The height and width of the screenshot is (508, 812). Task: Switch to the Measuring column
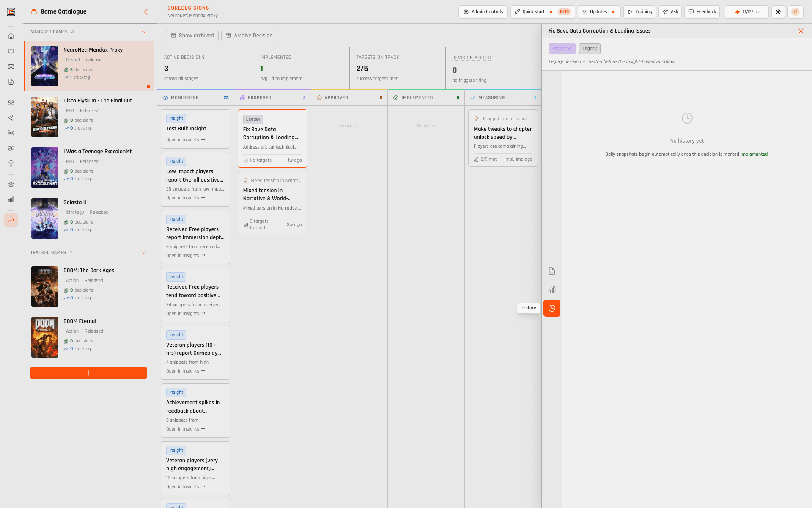pos(491,97)
